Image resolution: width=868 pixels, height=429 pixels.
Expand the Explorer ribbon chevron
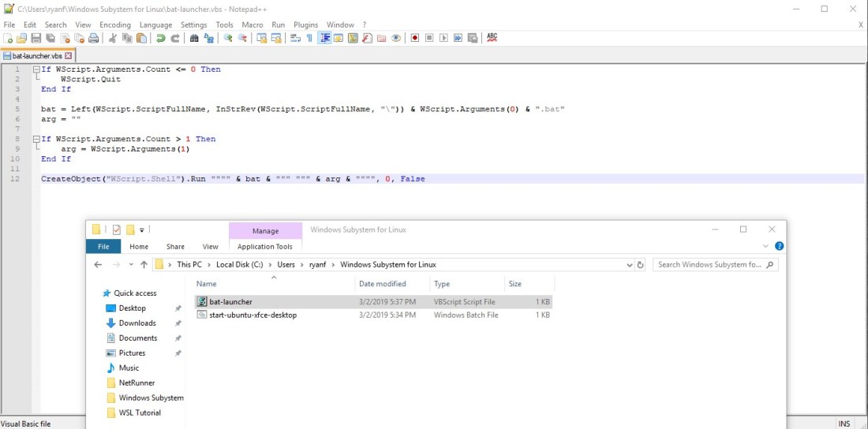click(765, 246)
